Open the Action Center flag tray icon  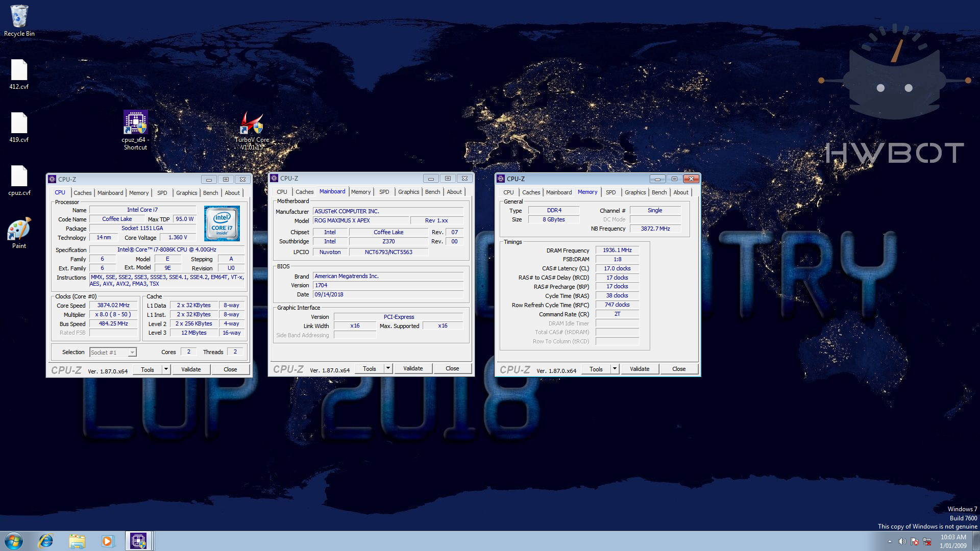pyautogui.click(x=915, y=541)
